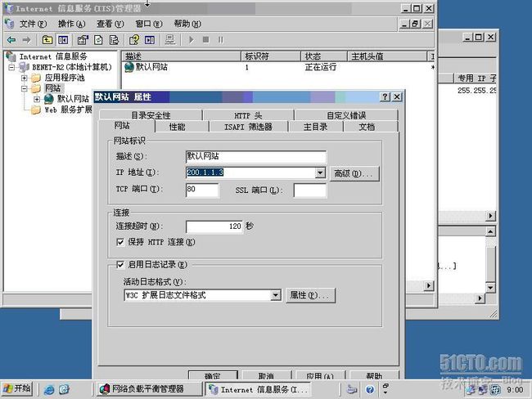Click the IIS Manager icon beside 文件 menu
The height and width of the screenshot is (399, 532).
10,24
